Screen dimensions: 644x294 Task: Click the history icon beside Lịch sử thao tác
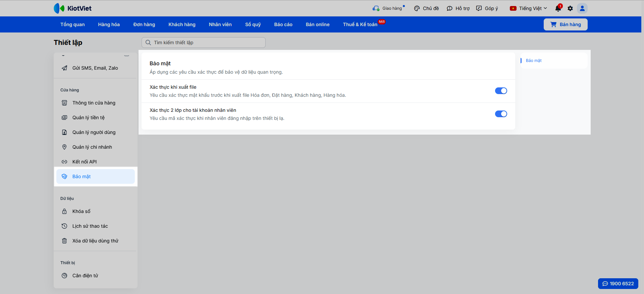tap(64, 226)
